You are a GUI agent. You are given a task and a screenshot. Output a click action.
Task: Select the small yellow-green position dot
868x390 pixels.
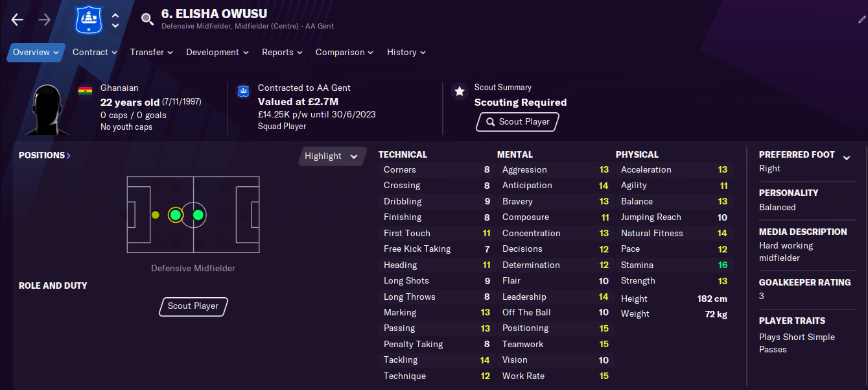tap(155, 215)
